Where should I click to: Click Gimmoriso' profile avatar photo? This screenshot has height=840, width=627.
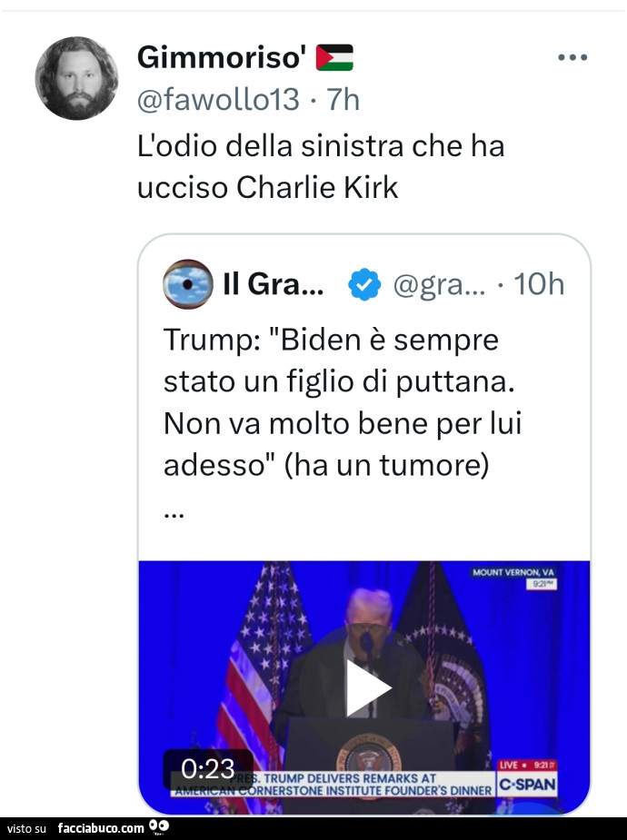pos(76,78)
